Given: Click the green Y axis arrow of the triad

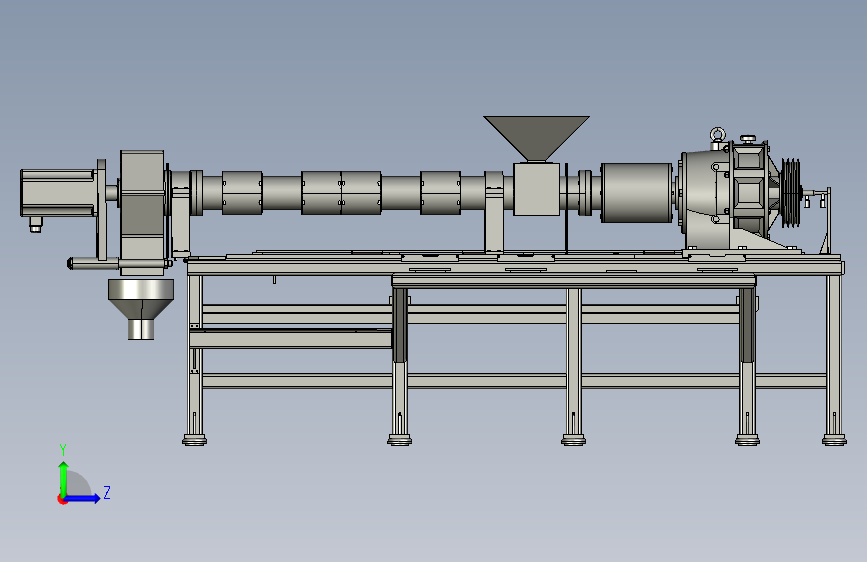Looking at the screenshot, I should pyautogui.click(x=64, y=479).
